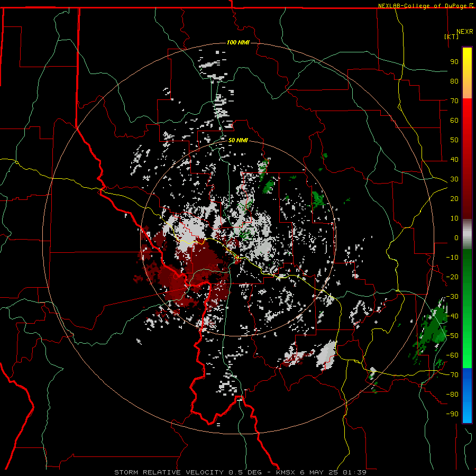476x476 pixels.
Task: Select the -30 value on the velocity scale
Action: click(452, 297)
